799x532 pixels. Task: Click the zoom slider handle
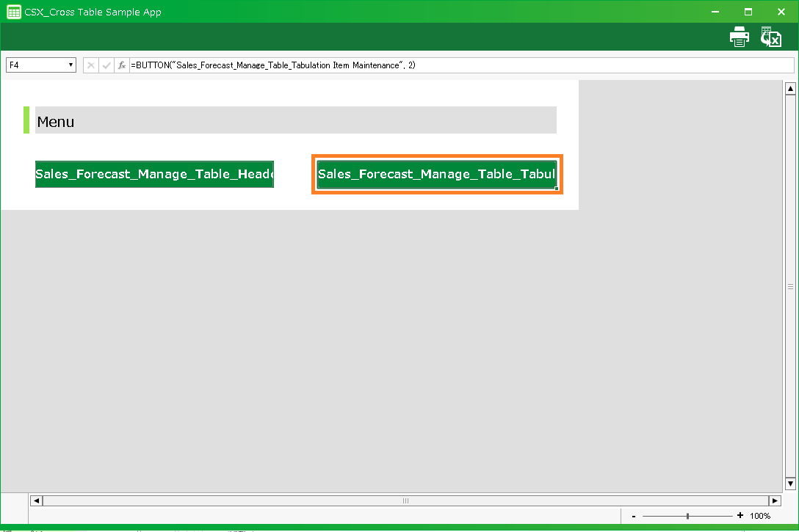[687, 516]
